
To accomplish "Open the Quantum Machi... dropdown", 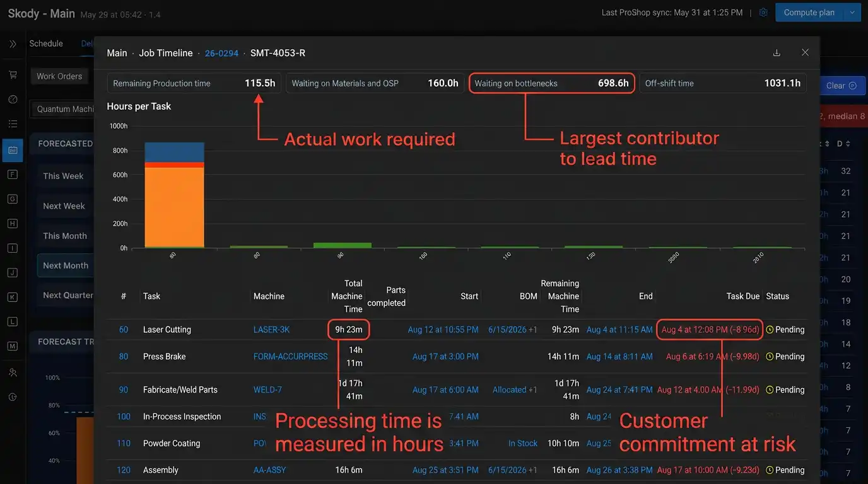I will tap(63, 109).
